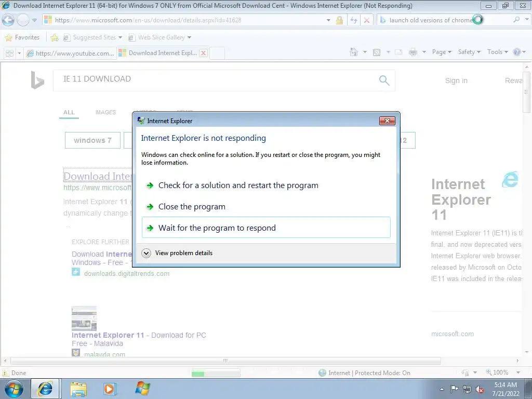Click the Feeds RSS icon
The image size is (532, 399).
click(x=377, y=52)
